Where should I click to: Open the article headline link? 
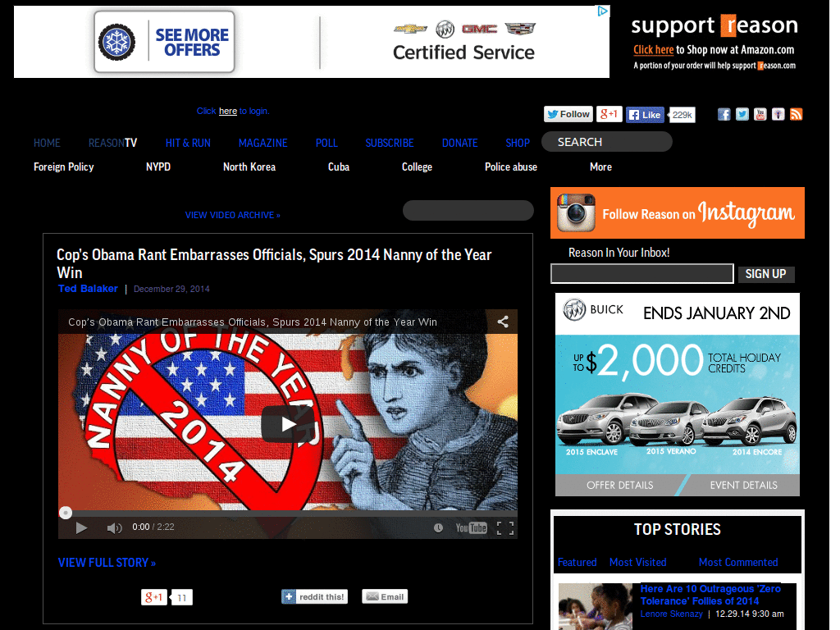tap(274, 263)
